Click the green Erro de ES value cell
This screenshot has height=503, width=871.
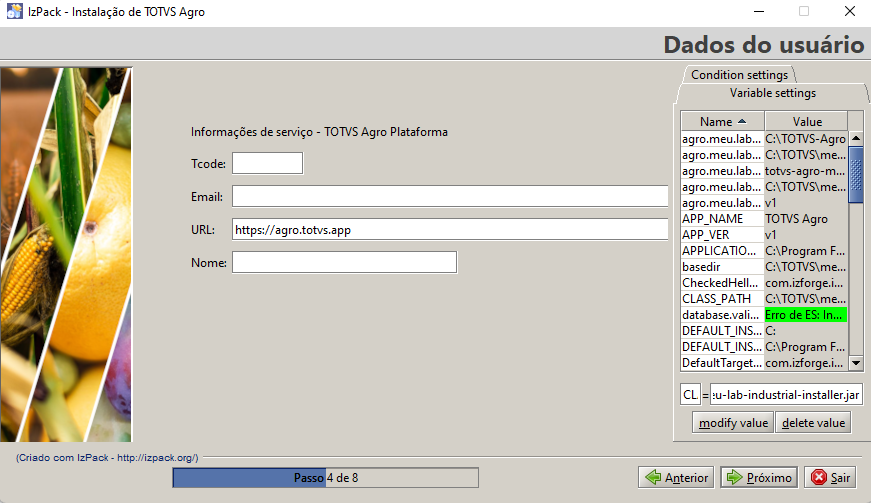point(806,315)
